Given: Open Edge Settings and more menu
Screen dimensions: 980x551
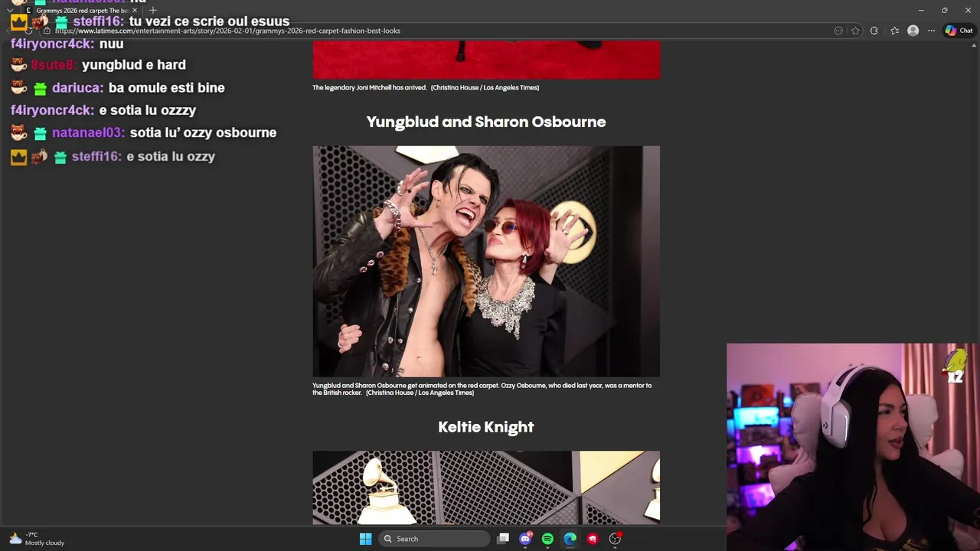Looking at the screenshot, I should pyautogui.click(x=931, y=31).
